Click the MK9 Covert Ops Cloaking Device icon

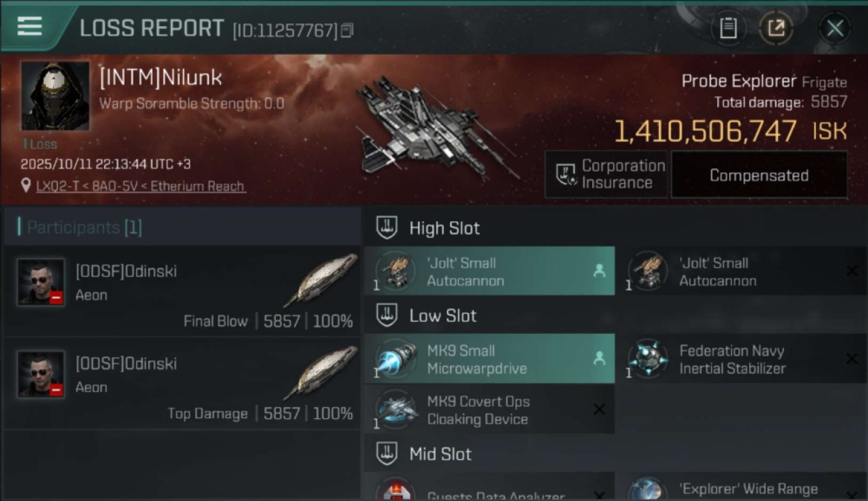[396, 409]
